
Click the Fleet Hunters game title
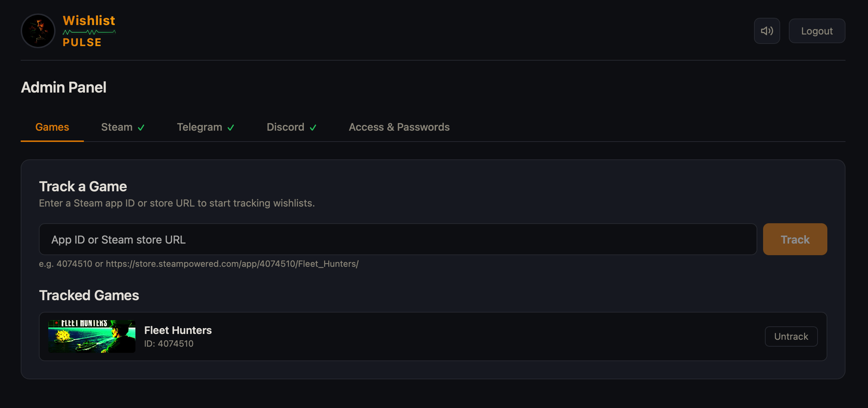178,330
